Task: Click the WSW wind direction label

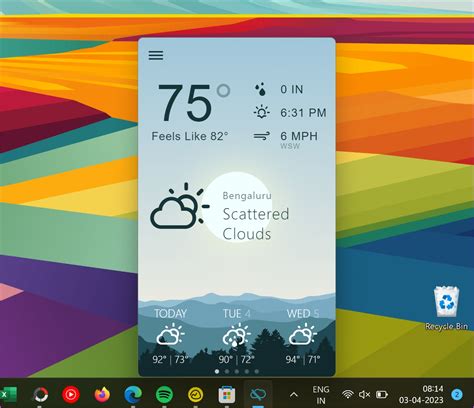Action: click(290, 146)
